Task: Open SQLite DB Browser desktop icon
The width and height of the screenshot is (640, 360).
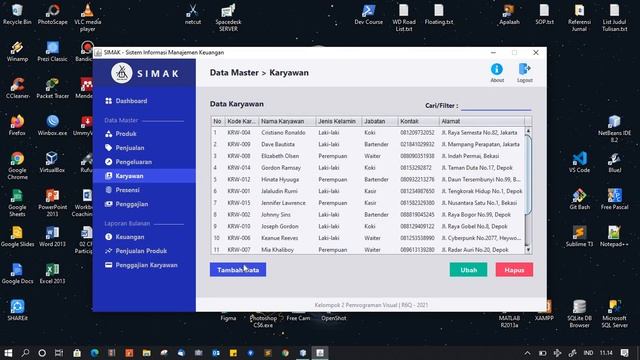Action: [579, 314]
